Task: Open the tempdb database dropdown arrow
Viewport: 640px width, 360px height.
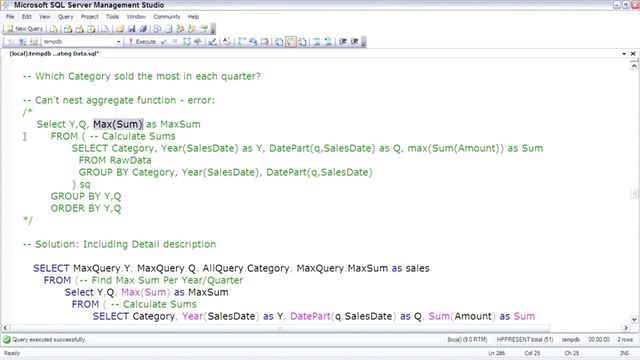Action: [x=119, y=42]
